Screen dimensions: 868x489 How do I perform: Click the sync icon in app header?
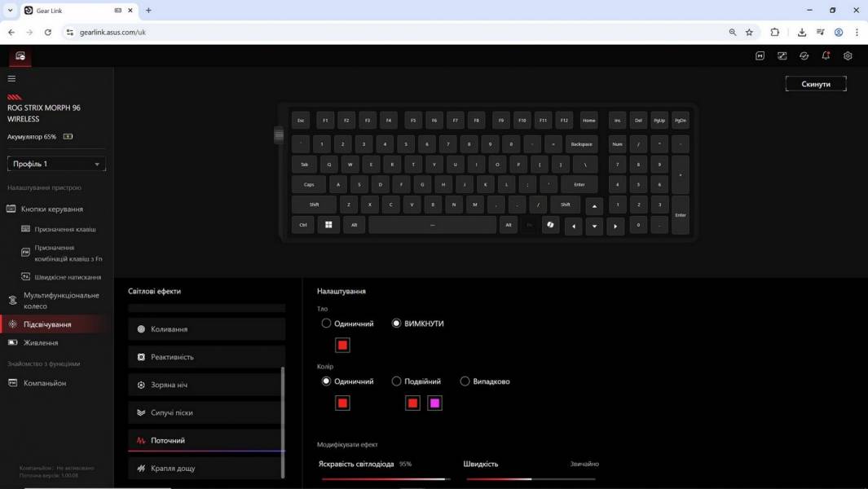[x=804, y=56]
